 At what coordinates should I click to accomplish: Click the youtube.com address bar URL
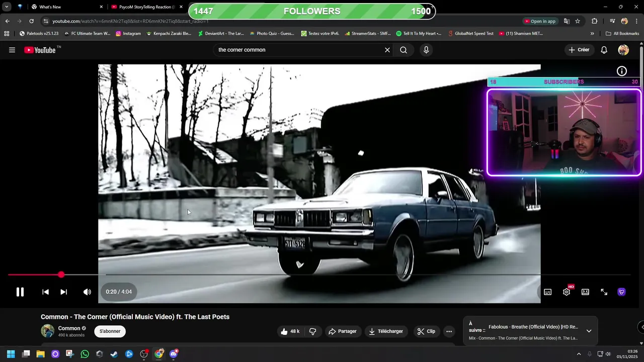tap(130, 21)
